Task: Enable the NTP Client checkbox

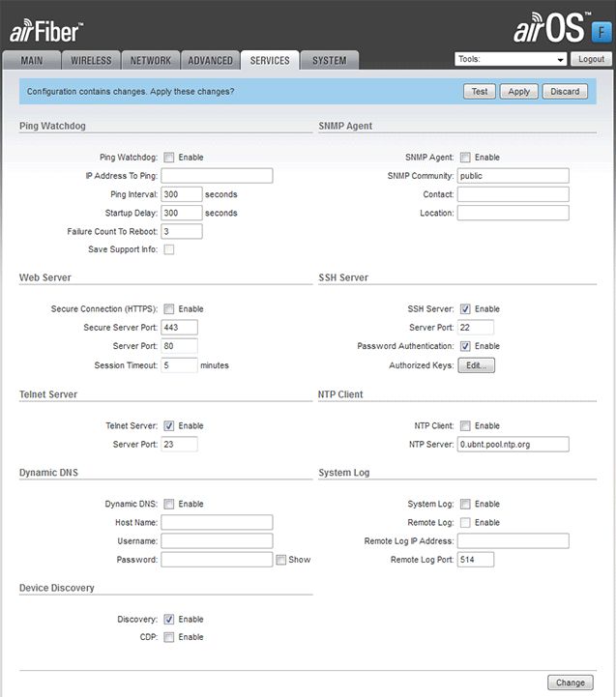Action: click(465, 426)
